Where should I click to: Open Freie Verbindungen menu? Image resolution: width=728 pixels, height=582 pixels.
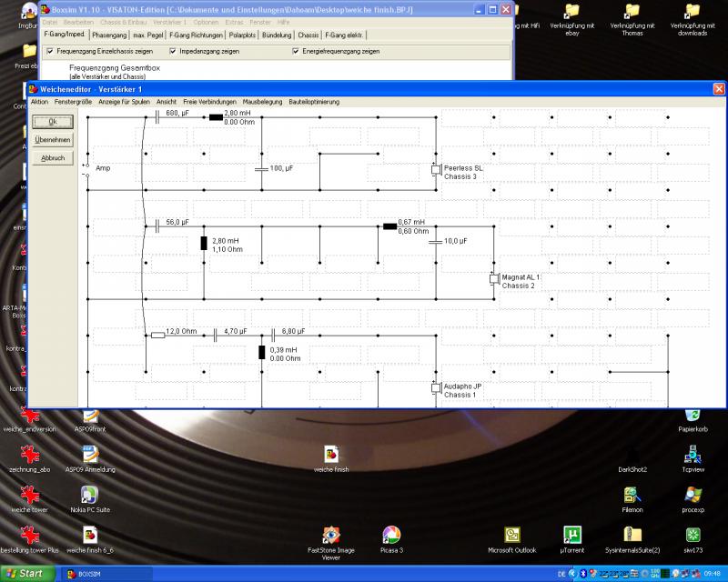(209, 102)
